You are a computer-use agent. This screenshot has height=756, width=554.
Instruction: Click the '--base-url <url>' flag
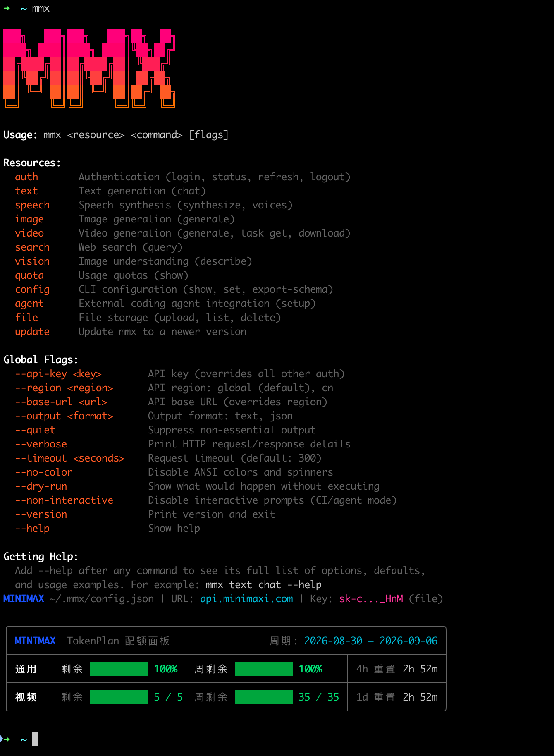coord(61,402)
